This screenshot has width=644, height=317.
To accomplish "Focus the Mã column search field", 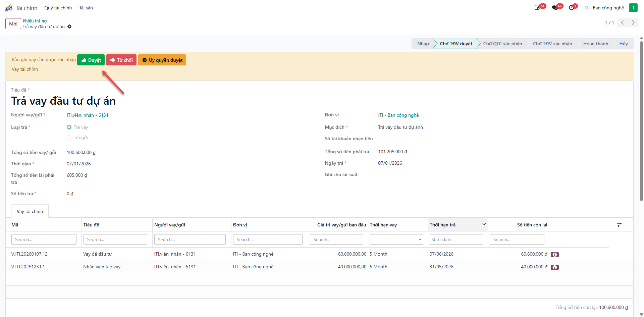I will pos(44,240).
